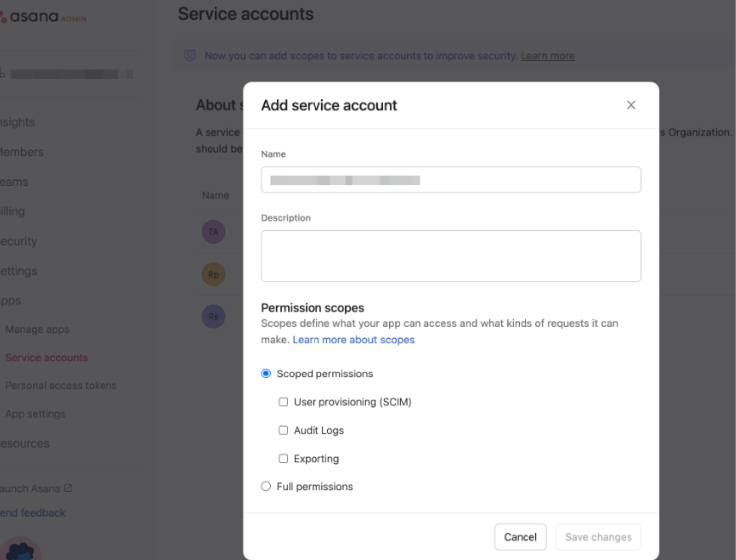Select the Full permissions radio button
Screen dimensions: 736x560
(266, 486)
